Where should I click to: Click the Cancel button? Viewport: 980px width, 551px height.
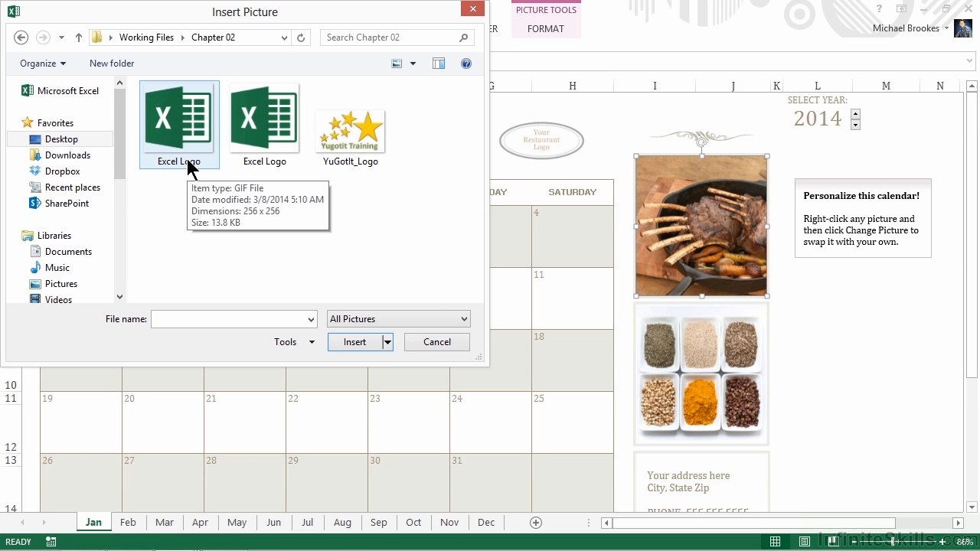click(437, 342)
